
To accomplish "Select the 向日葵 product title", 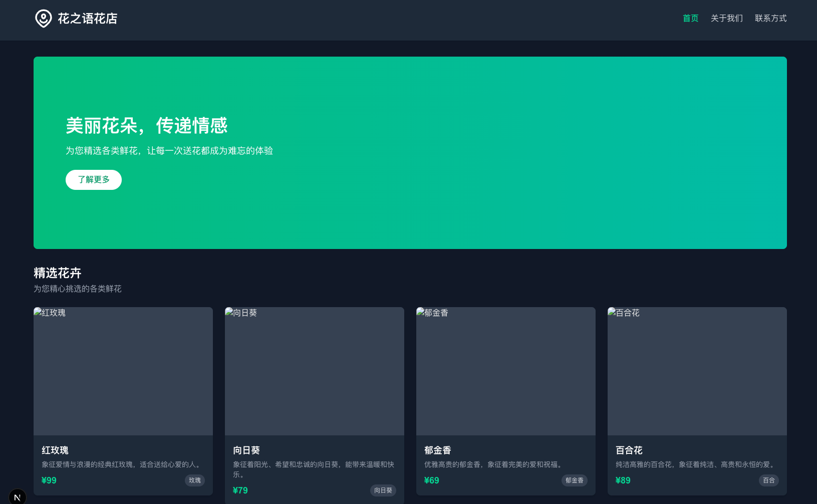I will tap(246, 450).
